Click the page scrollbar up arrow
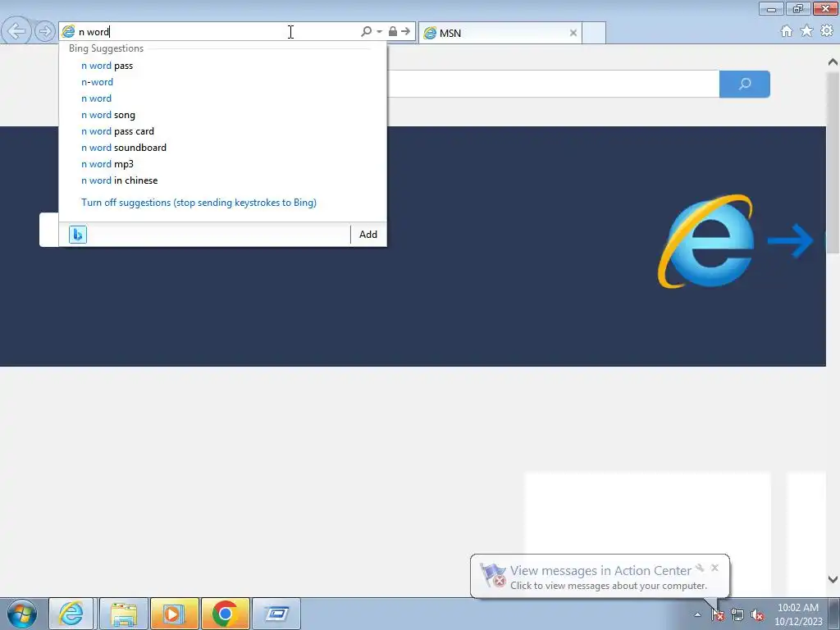This screenshot has width=840, height=630. 833,62
